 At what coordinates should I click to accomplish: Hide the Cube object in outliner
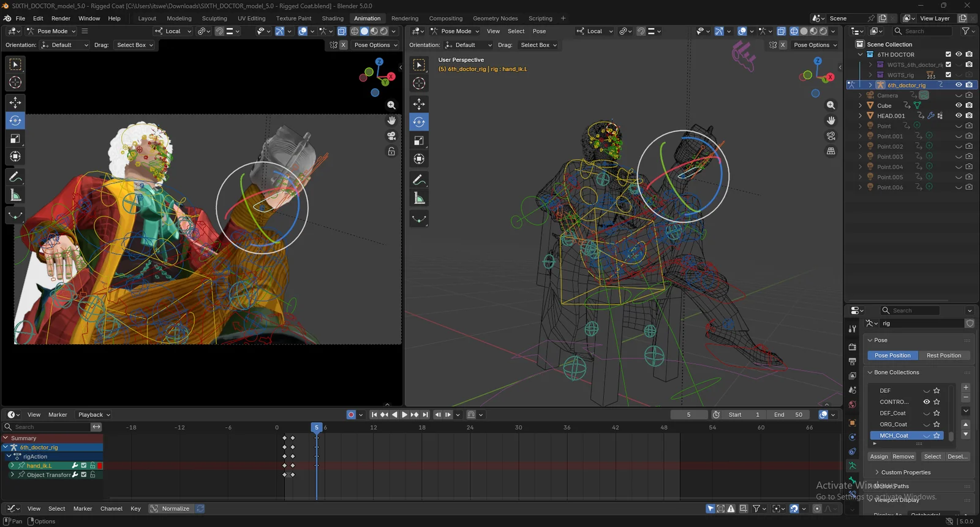(959, 105)
